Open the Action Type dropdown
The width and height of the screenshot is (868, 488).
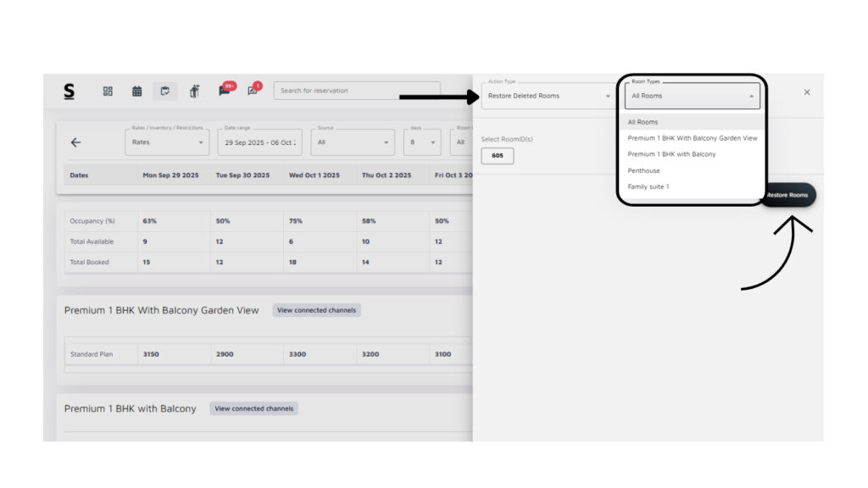pos(548,96)
